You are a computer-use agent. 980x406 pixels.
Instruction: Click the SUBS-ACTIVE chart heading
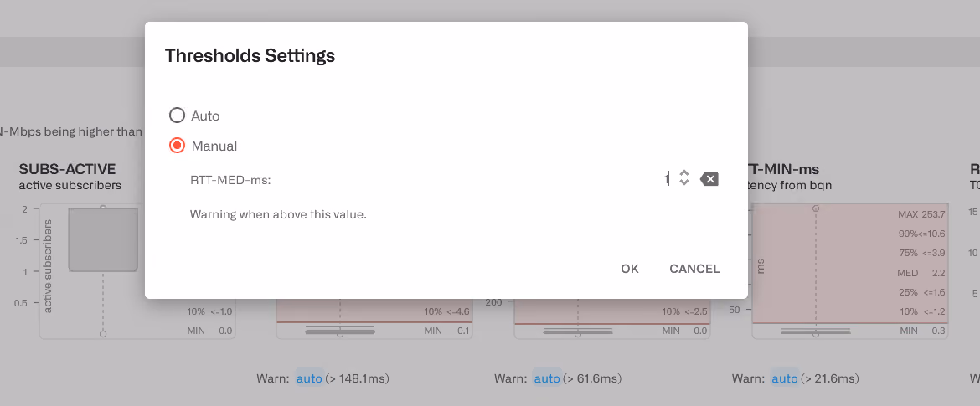coord(68,169)
